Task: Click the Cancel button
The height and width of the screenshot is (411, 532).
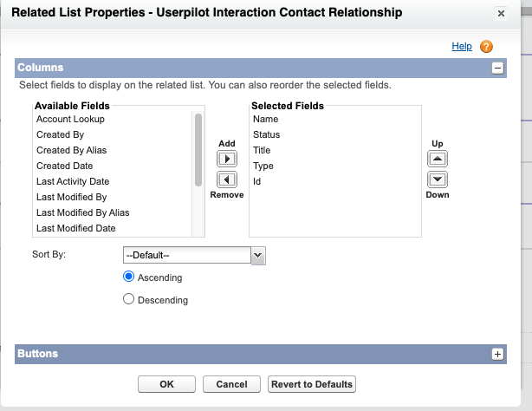Action: 231,384
